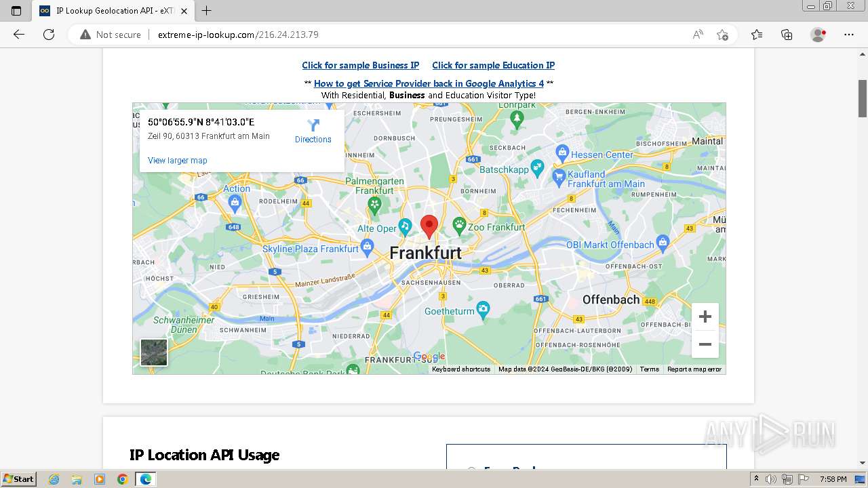Open browser Collections icon
Screen dimensions: 868x488
click(x=787, y=35)
